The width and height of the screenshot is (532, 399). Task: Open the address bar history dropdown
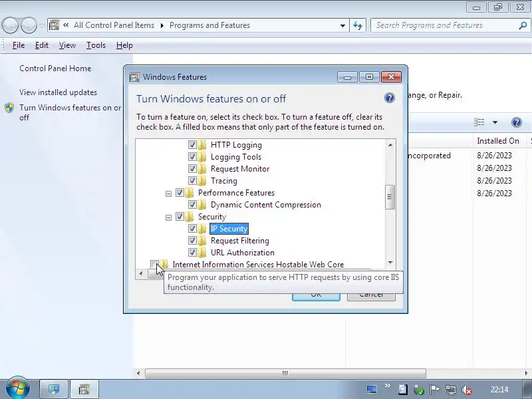(342, 25)
